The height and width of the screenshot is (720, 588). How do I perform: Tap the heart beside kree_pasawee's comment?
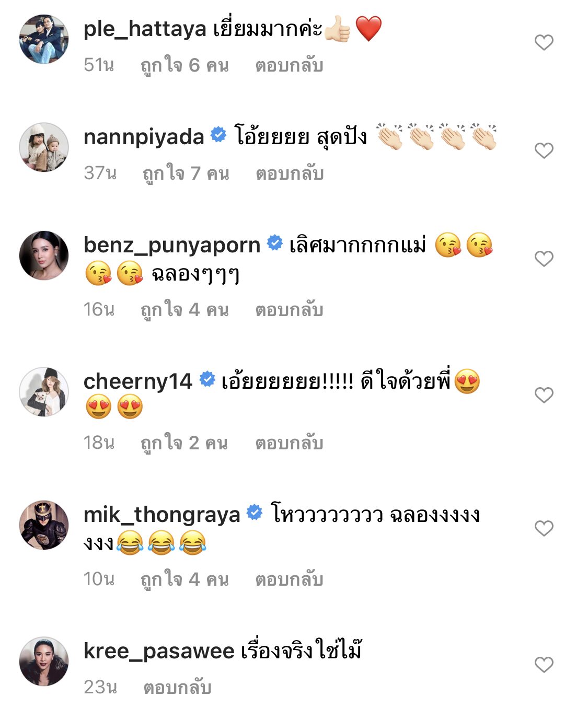544,665
